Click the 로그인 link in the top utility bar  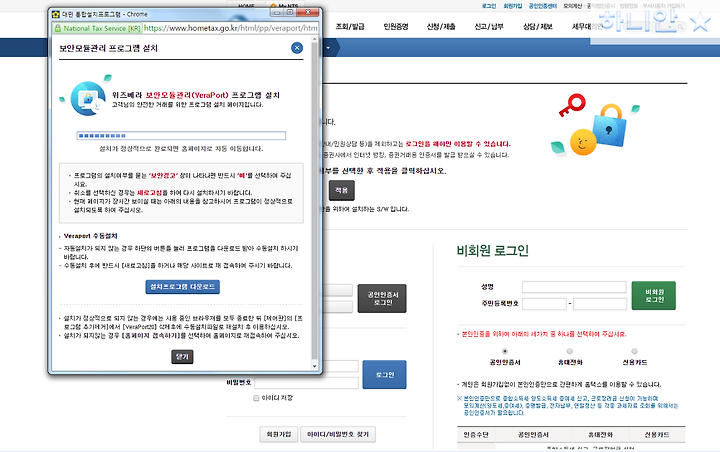point(489,6)
